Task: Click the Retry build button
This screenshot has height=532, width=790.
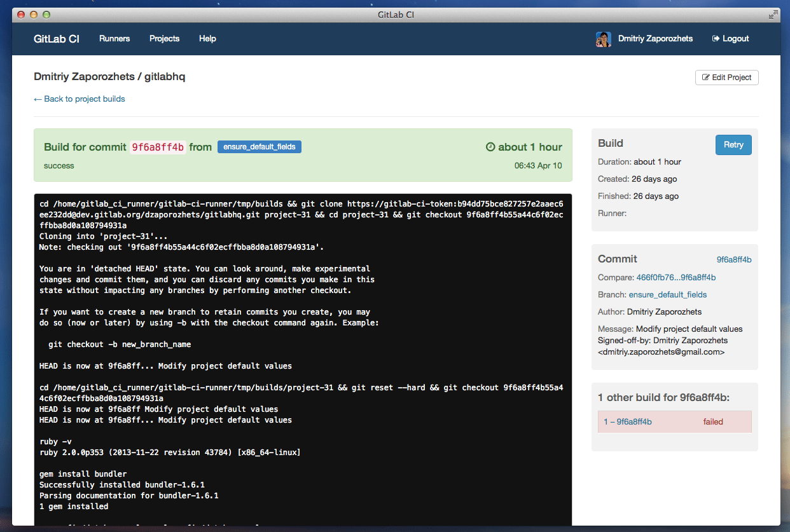Action: tap(733, 145)
